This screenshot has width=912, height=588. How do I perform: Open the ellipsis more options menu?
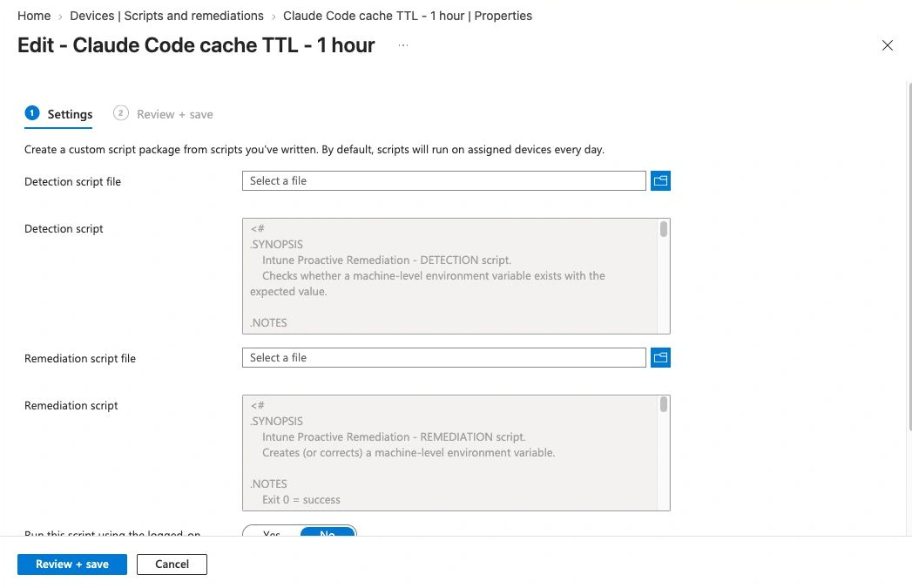pos(403,45)
